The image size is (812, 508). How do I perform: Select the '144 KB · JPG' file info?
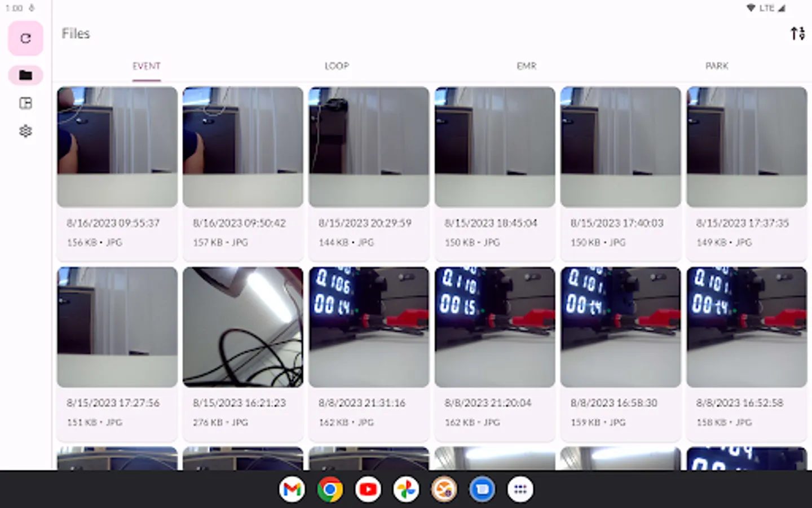346,242
